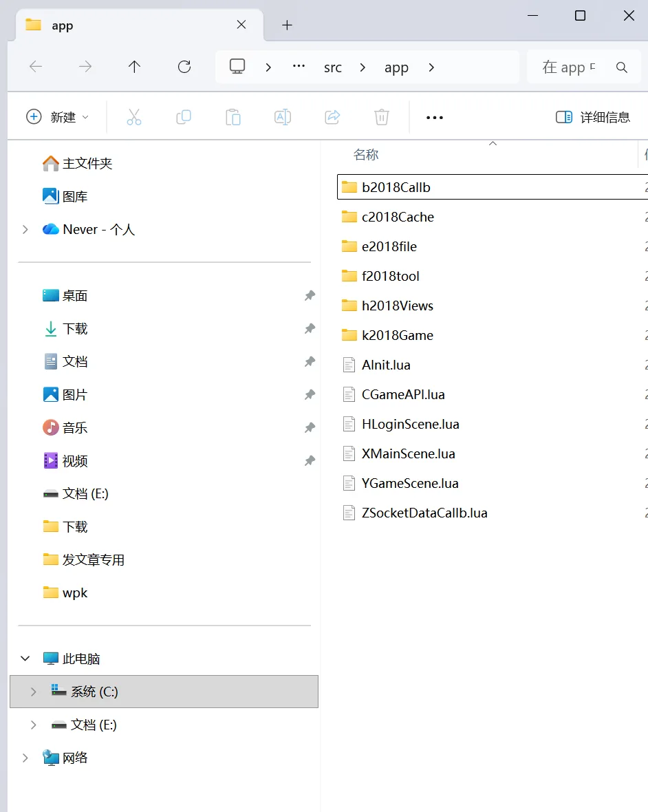Select the k2018Game folder

point(398,335)
